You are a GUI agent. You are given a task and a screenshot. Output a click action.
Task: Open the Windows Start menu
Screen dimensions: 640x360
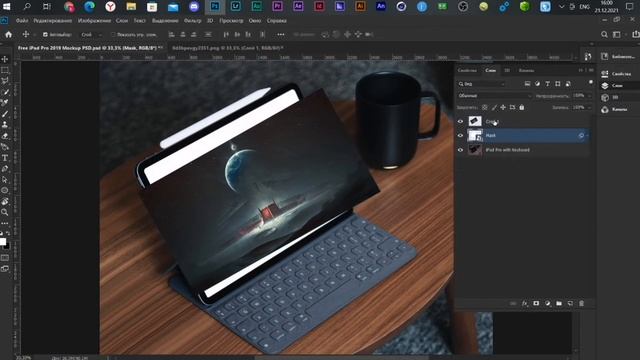coord(7,6)
